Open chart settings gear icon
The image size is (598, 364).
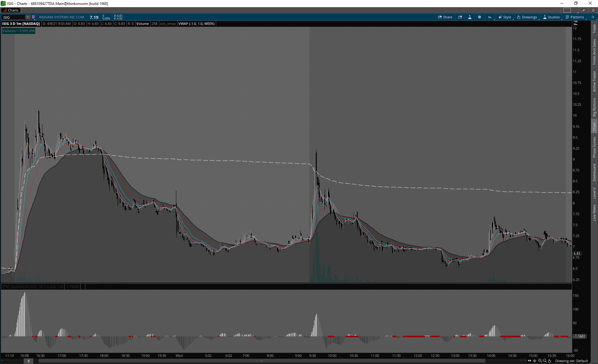tap(479, 17)
